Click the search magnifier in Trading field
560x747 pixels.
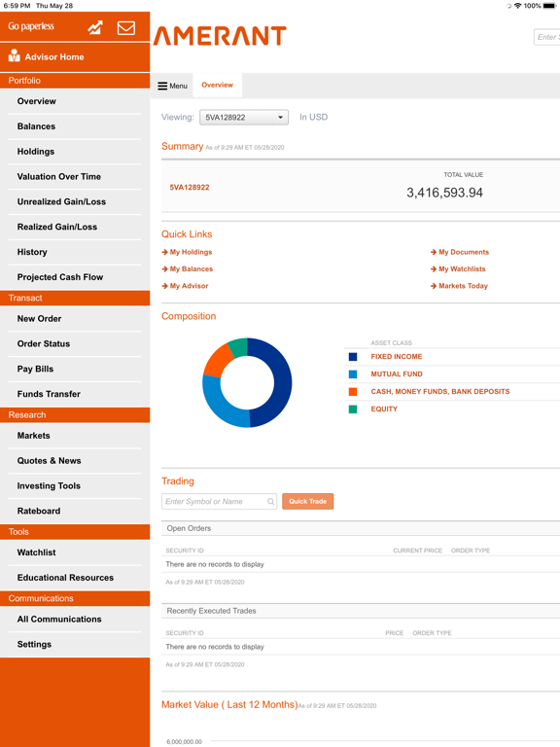click(270, 501)
